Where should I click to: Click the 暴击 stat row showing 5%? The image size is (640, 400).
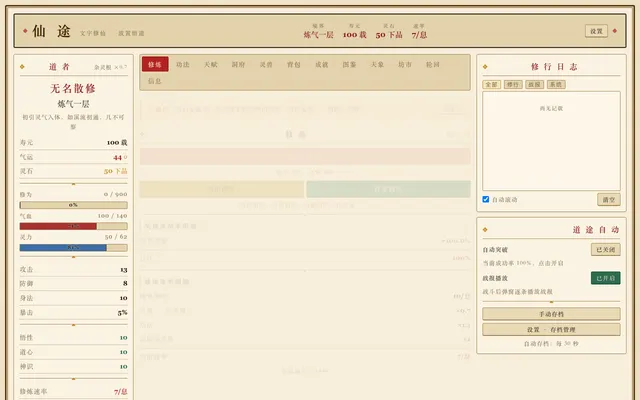point(73,312)
